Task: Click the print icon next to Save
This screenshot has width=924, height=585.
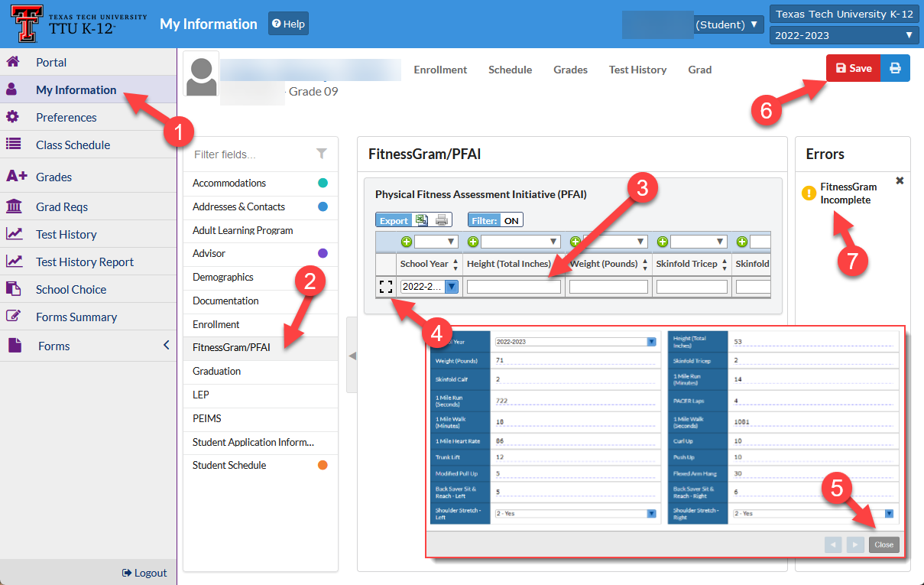Action: tap(895, 68)
